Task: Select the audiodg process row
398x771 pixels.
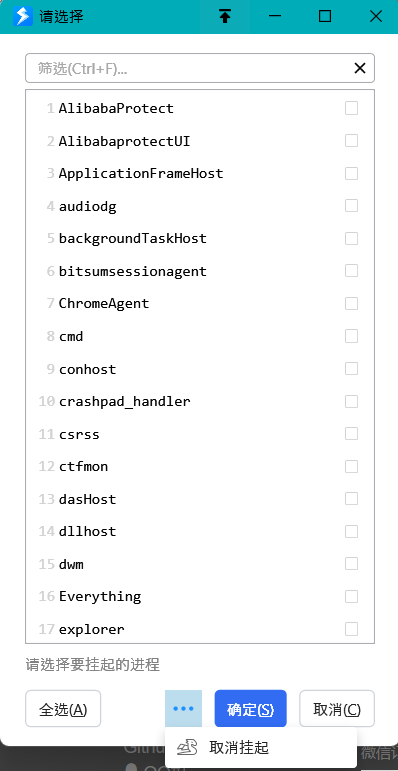Action: pos(200,206)
